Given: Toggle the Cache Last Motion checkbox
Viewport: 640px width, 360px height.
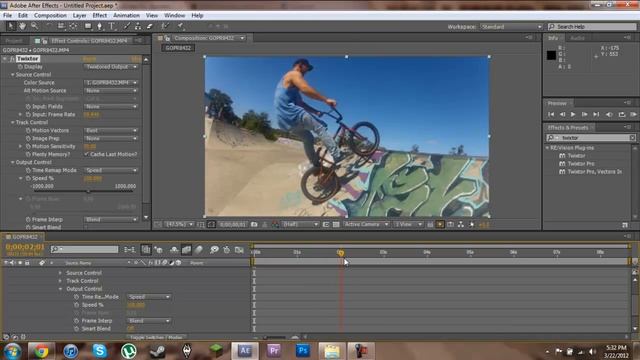Looking at the screenshot, I should pyautogui.click(x=86, y=154).
